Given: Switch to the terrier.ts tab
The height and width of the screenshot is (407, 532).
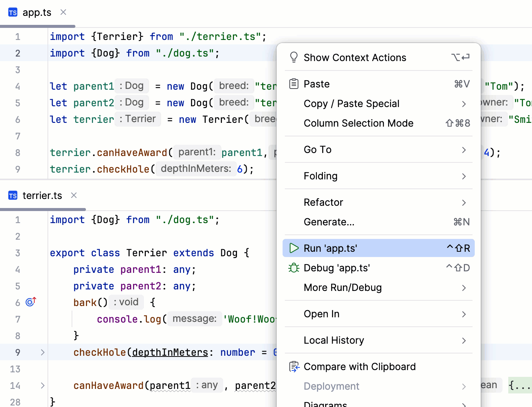Looking at the screenshot, I should pos(42,195).
